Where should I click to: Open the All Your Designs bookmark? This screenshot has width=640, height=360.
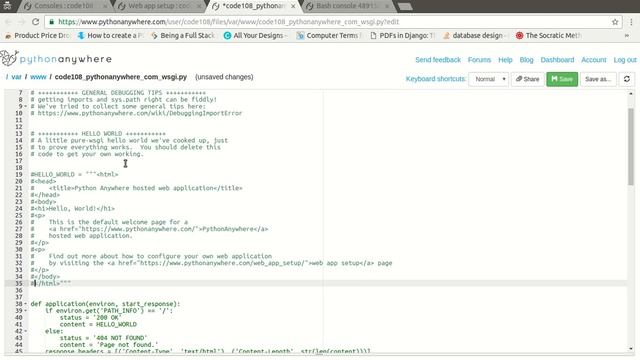click(256, 36)
